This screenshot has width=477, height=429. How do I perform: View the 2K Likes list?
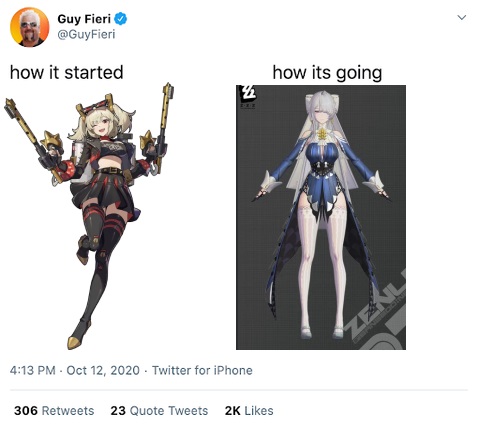tap(249, 411)
